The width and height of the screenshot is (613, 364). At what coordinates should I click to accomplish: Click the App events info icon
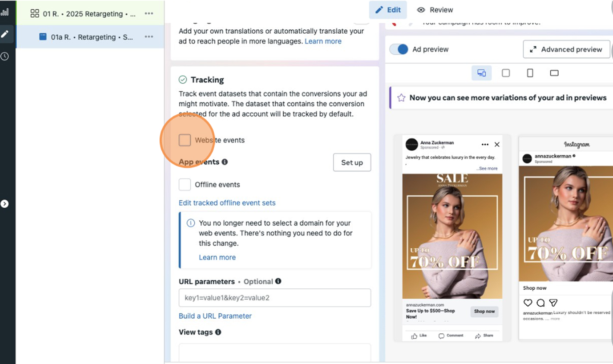pos(224,162)
